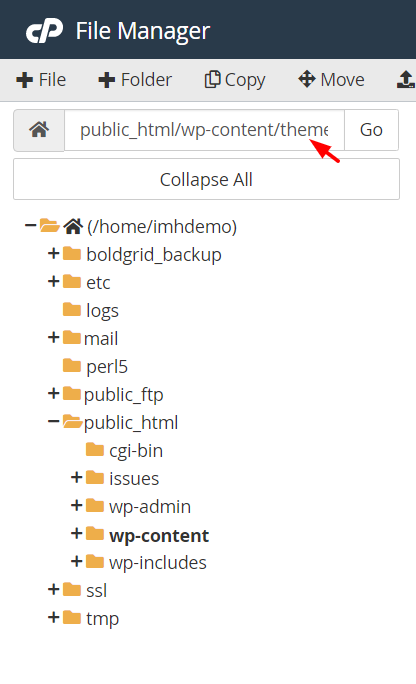This screenshot has width=416, height=684.
Task: Expand the mail folder tree node
Action: pyautogui.click(x=54, y=337)
